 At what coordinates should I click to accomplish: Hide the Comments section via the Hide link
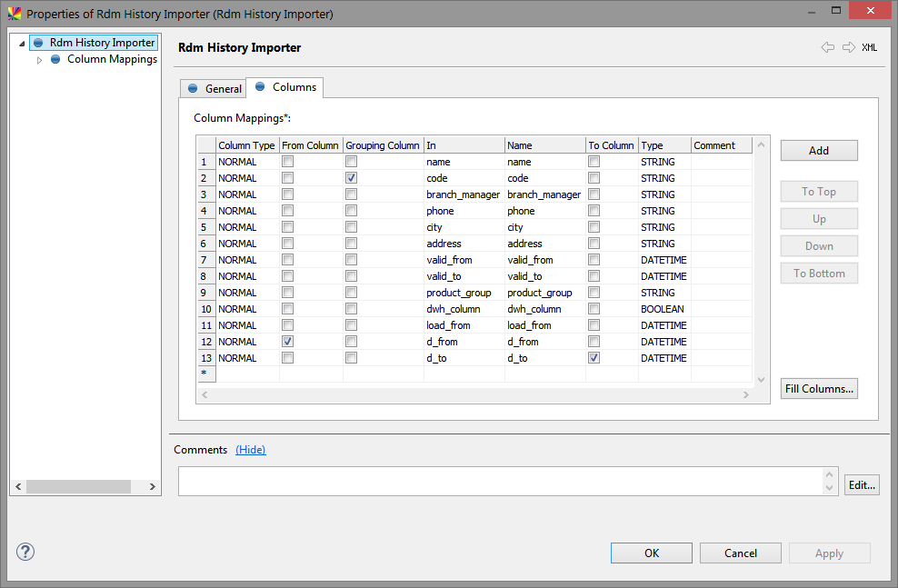coord(250,449)
